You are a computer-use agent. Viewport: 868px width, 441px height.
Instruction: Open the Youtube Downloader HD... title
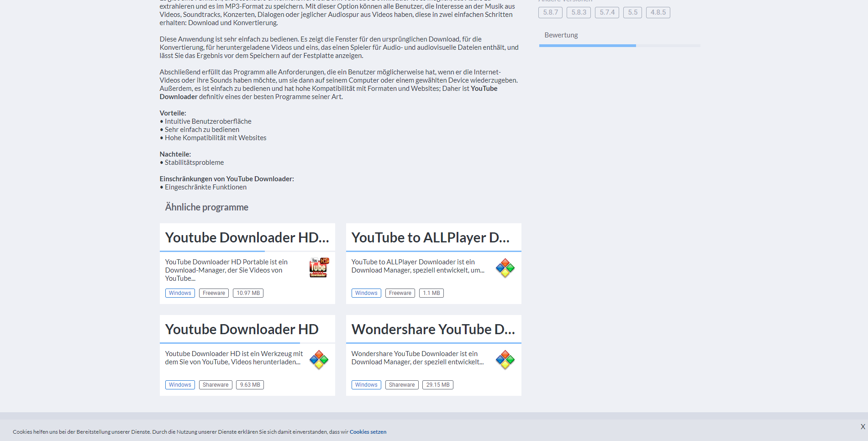coord(247,237)
